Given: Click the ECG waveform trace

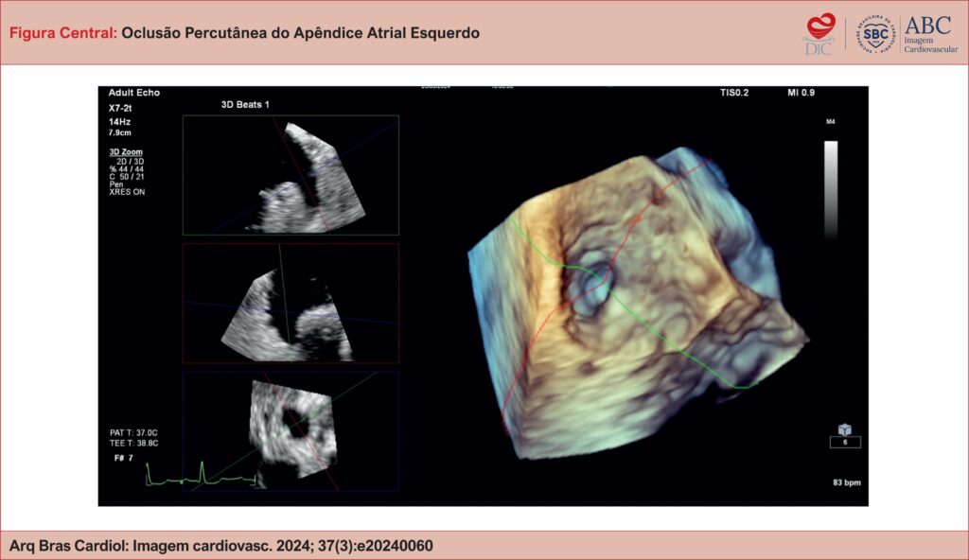Looking at the screenshot, I should point(201,476).
